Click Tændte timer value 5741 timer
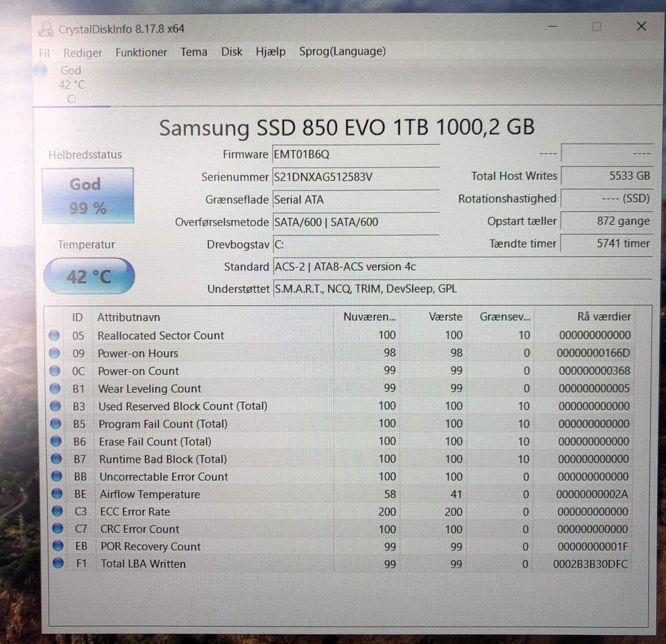Screen dimensions: 666x644 606,244
